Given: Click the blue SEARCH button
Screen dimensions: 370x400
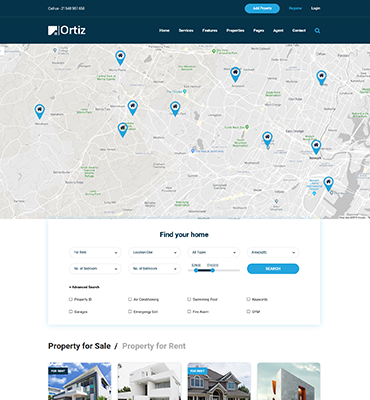Looking at the screenshot, I should click(x=273, y=269).
